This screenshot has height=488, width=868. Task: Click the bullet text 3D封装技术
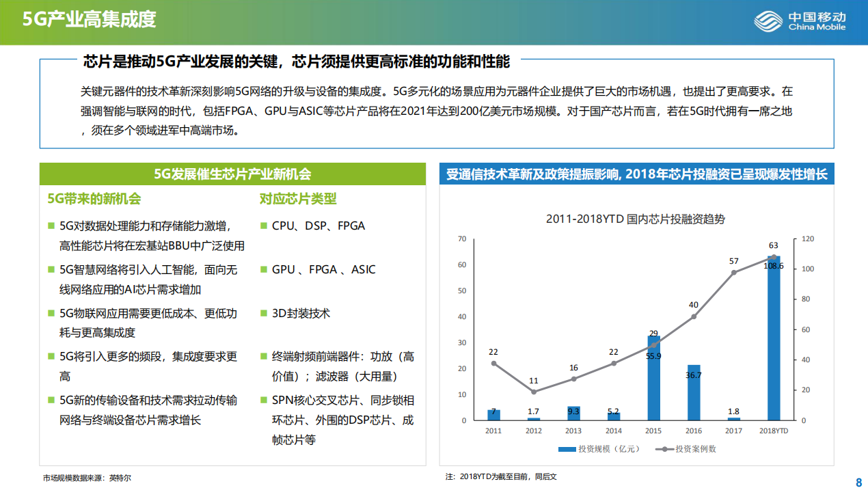point(301,313)
